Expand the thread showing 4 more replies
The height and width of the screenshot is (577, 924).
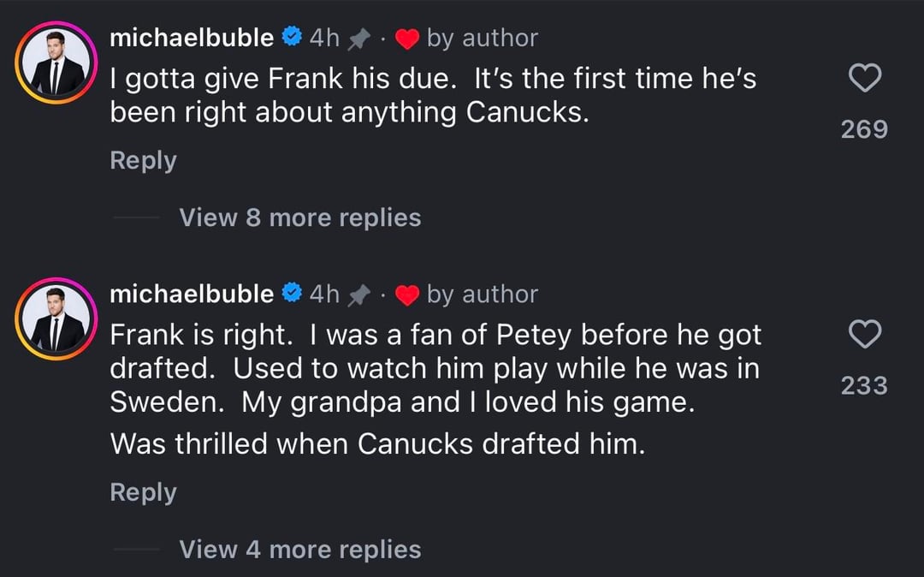tap(299, 550)
